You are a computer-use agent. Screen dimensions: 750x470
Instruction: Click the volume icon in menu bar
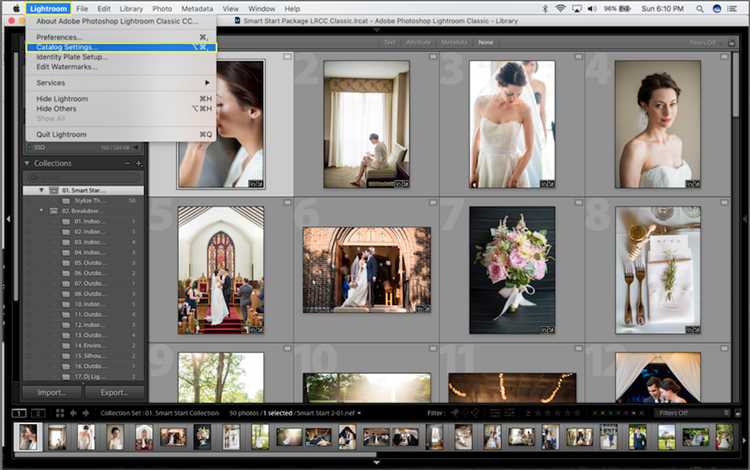(x=593, y=9)
